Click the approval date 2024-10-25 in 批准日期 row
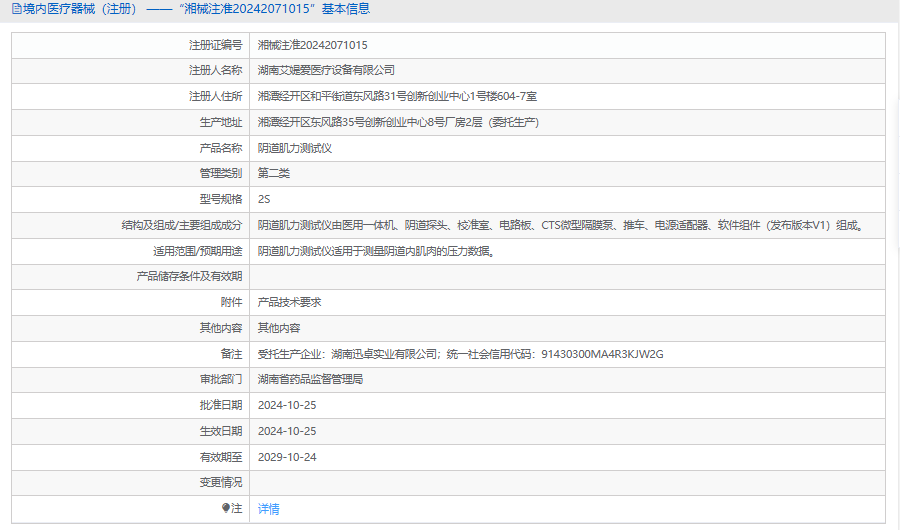This screenshot has width=900, height=530. pos(287,405)
